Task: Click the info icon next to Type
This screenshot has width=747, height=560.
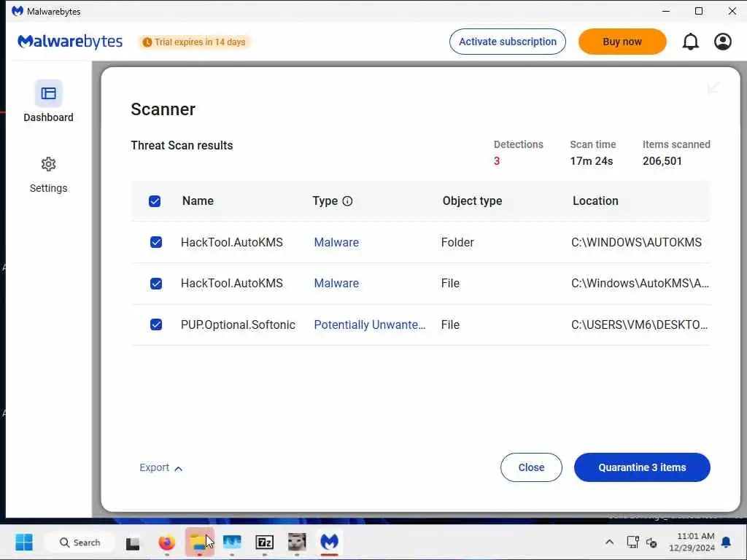Action: coord(347,201)
